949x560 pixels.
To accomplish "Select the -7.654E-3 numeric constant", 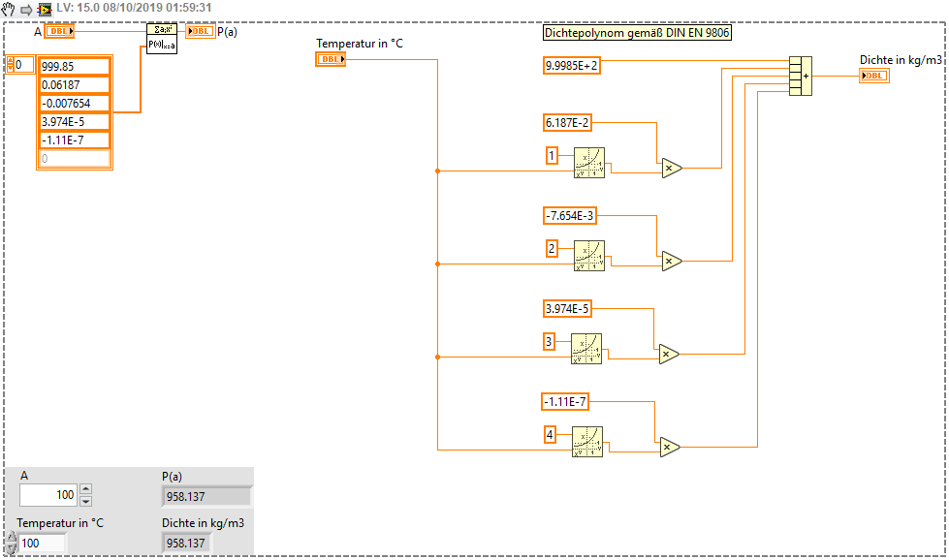I will click(x=570, y=216).
